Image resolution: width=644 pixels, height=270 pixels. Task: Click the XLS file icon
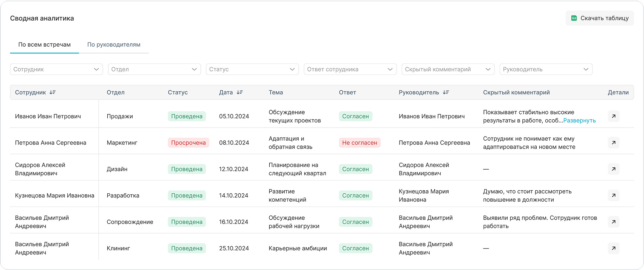tap(574, 18)
